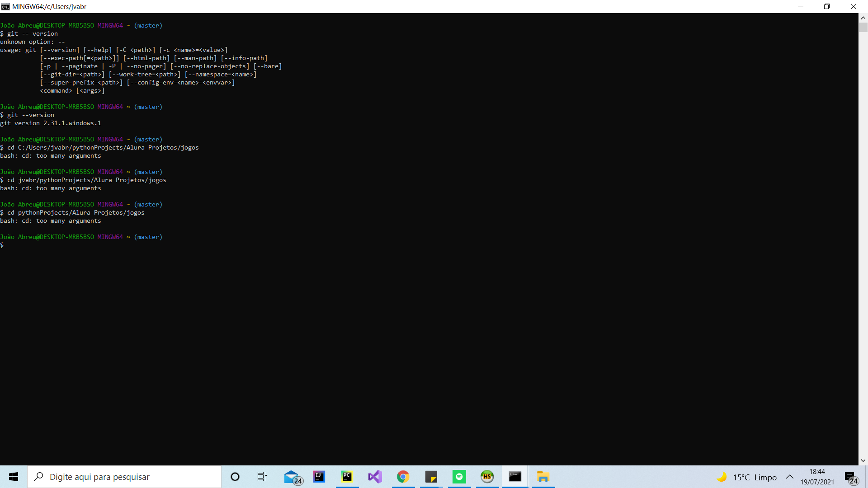Open the clock showing 18:44
Viewport: 868px width, 488px height.
pos(817,472)
